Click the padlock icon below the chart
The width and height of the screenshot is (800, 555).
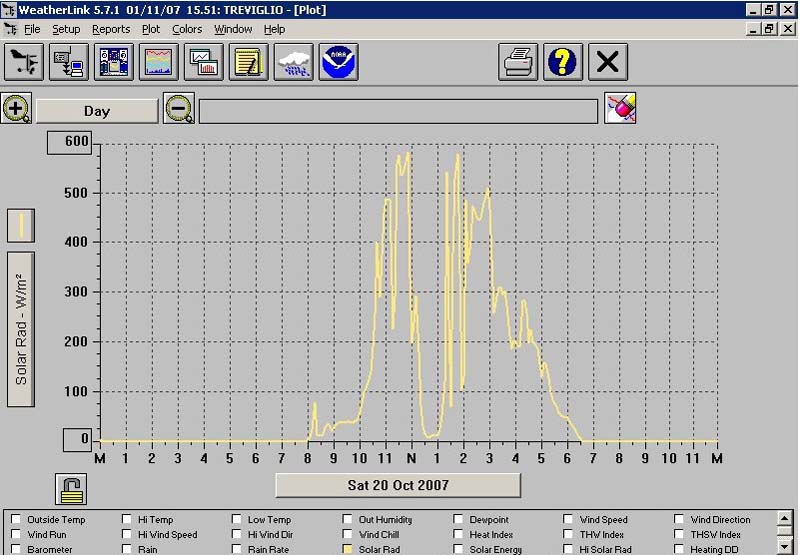point(71,489)
